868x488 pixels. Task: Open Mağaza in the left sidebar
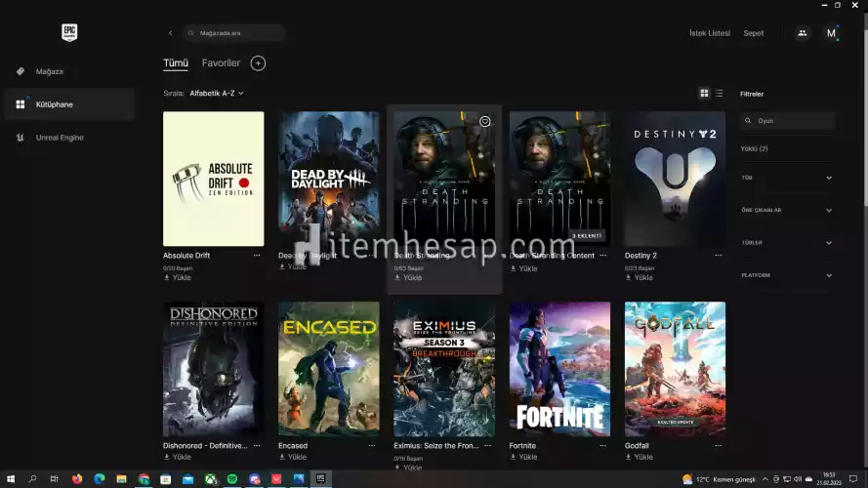click(49, 71)
